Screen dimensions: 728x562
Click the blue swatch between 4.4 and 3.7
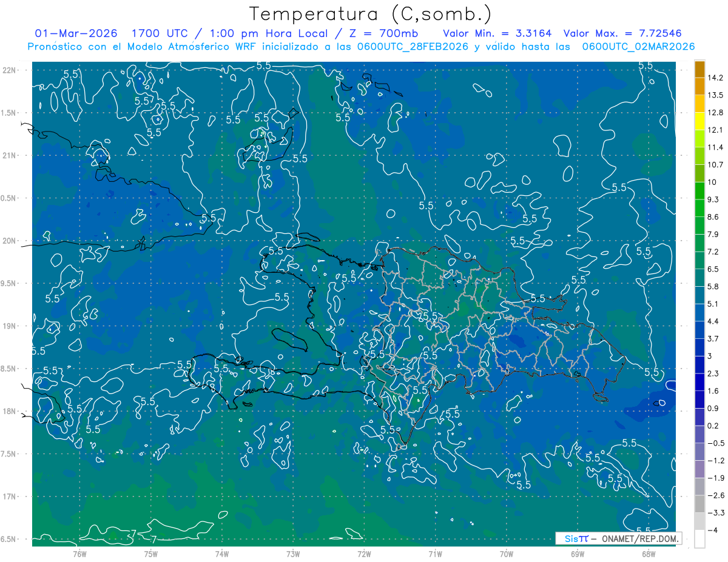[699, 329]
